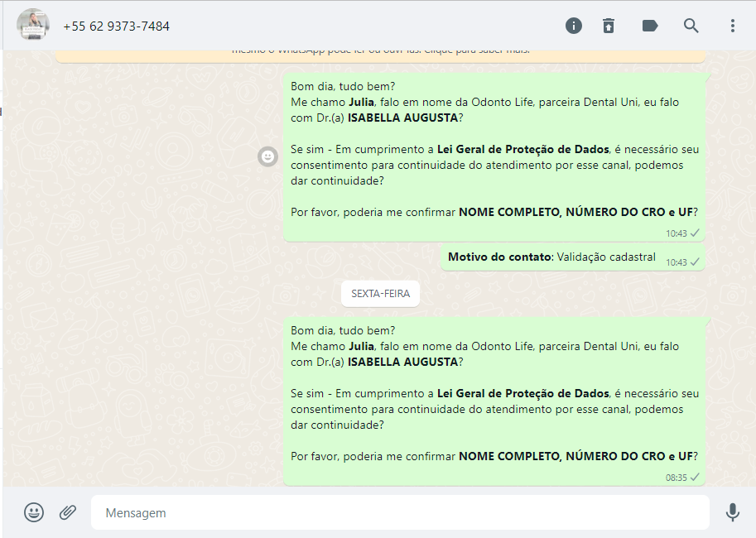
Task: Click 'Lei Geral de Proteção de Dados' in first message
Action: coord(523,150)
